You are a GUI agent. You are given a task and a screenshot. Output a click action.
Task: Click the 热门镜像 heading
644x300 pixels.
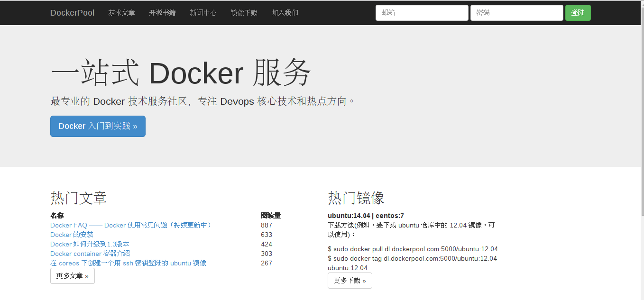click(x=356, y=198)
